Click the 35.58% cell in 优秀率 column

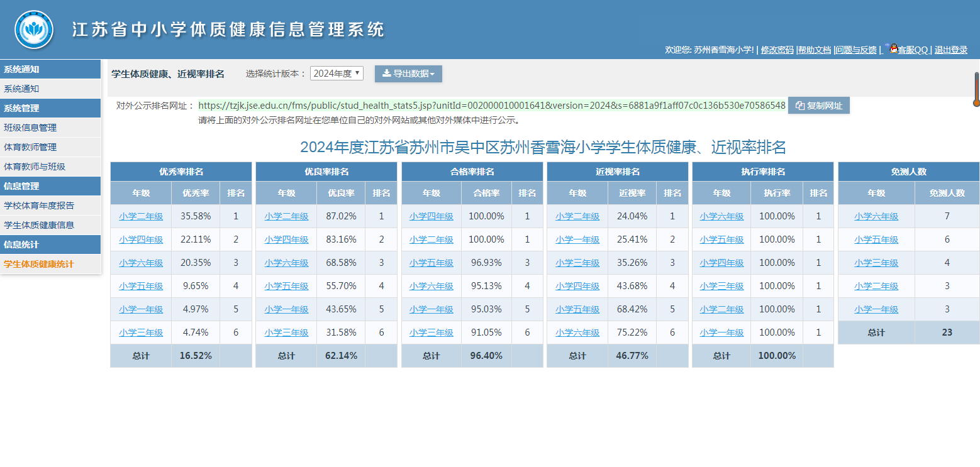(196, 216)
